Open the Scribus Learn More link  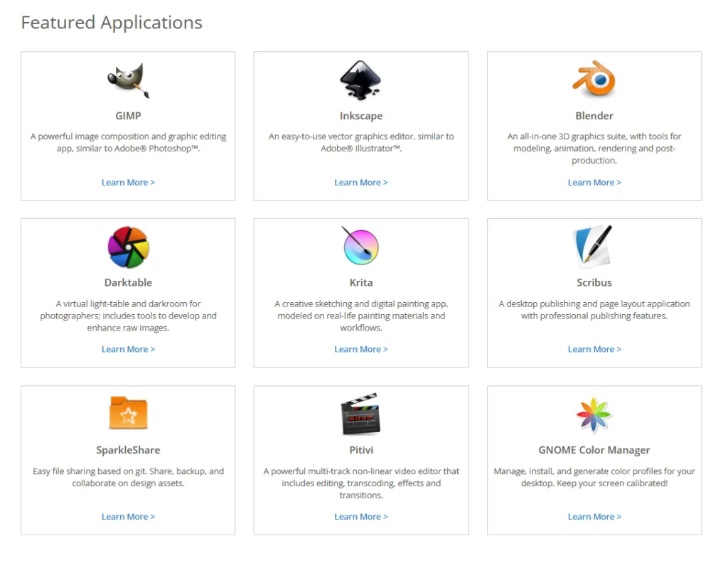pyautogui.click(x=594, y=349)
